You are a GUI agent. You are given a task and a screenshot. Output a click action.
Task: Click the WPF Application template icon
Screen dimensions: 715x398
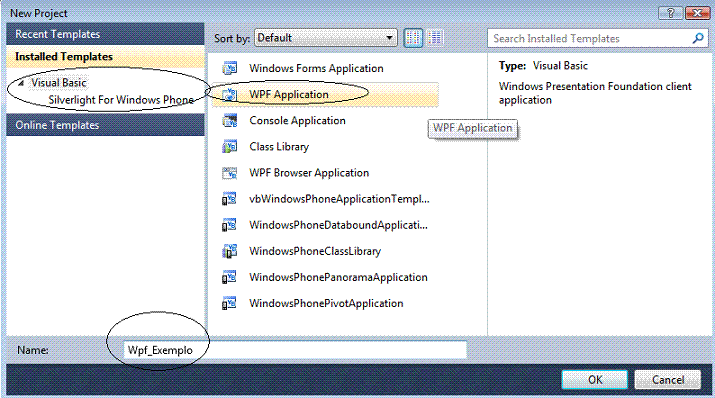pos(229,94)
